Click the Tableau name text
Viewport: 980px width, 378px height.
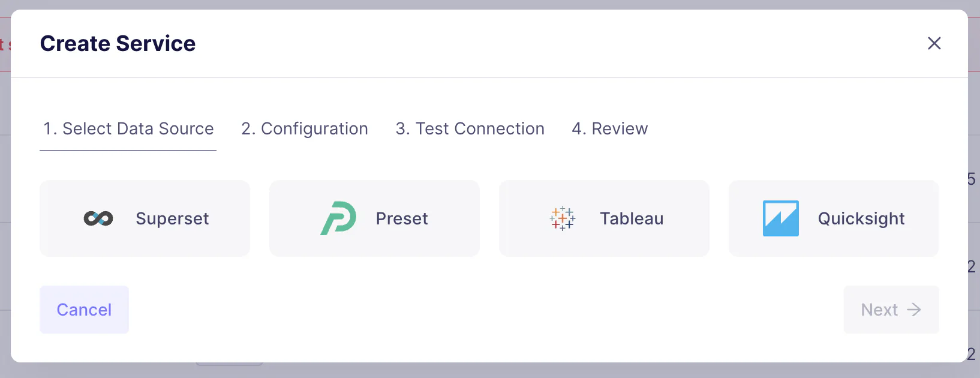pos(632,218)
